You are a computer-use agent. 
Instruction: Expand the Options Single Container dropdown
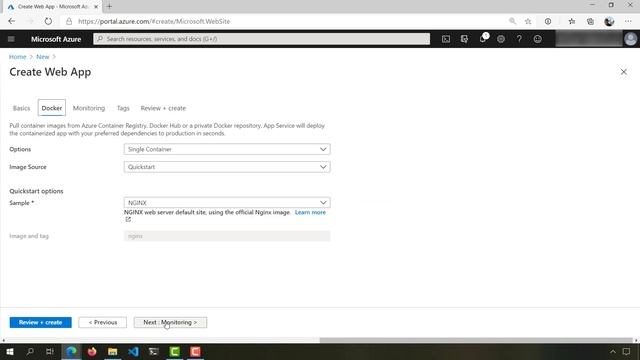coord(227,149)
